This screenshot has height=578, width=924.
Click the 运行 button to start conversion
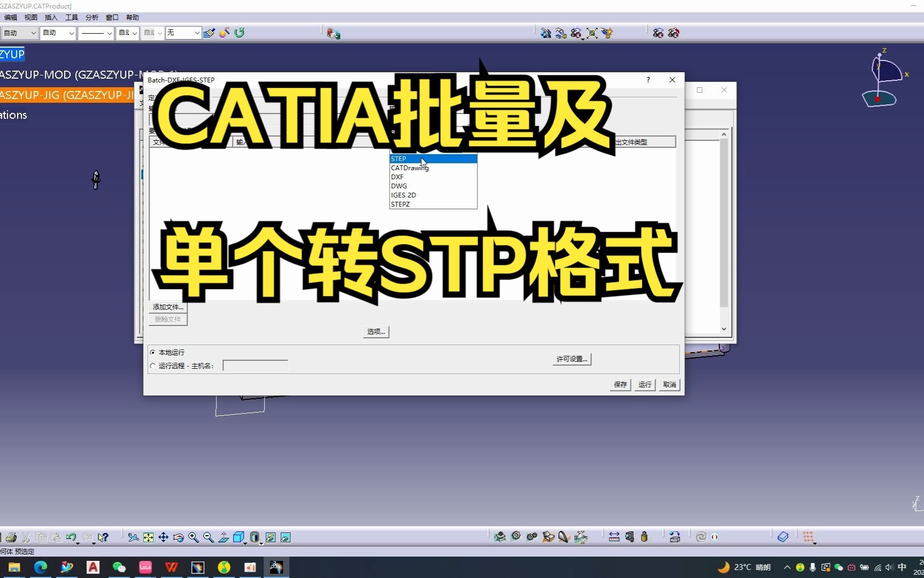point(644,385)
